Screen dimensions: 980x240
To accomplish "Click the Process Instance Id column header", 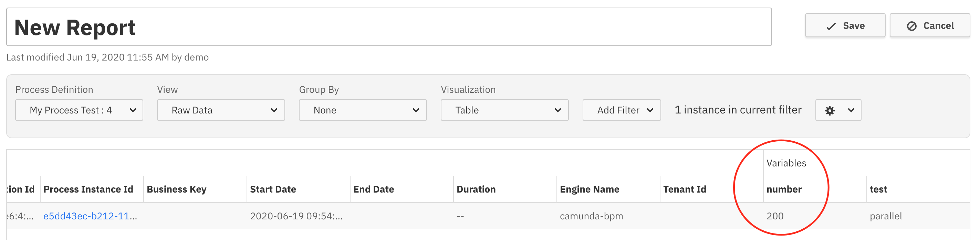I will [x=88, y=189].
